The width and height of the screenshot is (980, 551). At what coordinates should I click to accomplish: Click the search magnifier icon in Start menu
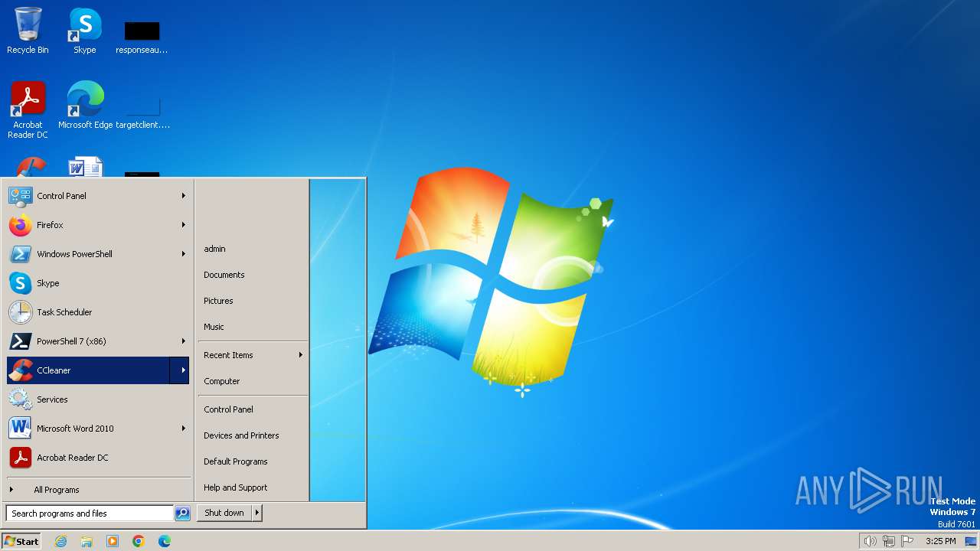[182, 514]
